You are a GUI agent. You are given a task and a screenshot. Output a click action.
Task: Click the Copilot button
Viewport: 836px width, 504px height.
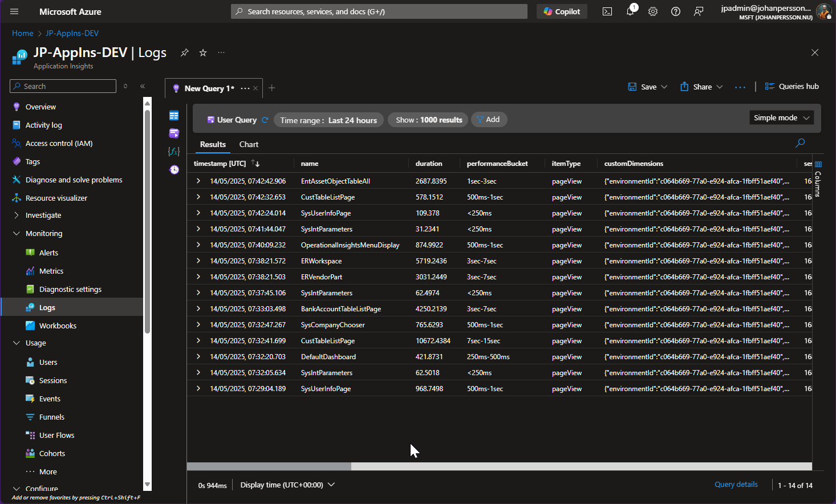pyautogui.click(x=562, y=11)
